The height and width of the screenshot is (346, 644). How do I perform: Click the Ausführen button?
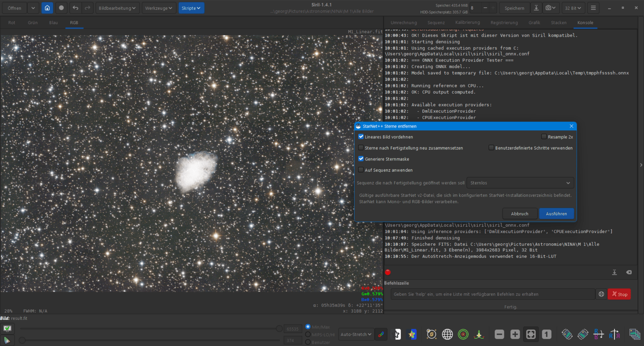coord(556,214)
